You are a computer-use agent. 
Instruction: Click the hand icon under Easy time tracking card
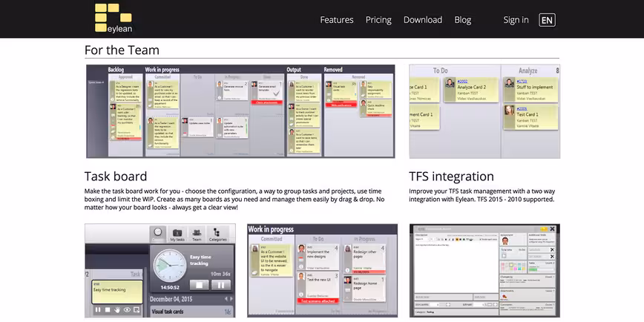click(x=117, y=310)
